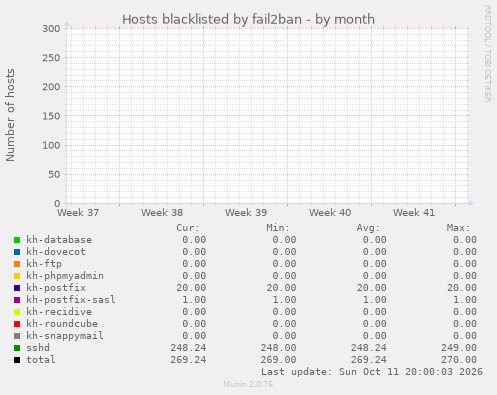Click the 100 y-axis tick label

(x=51, y=145)
